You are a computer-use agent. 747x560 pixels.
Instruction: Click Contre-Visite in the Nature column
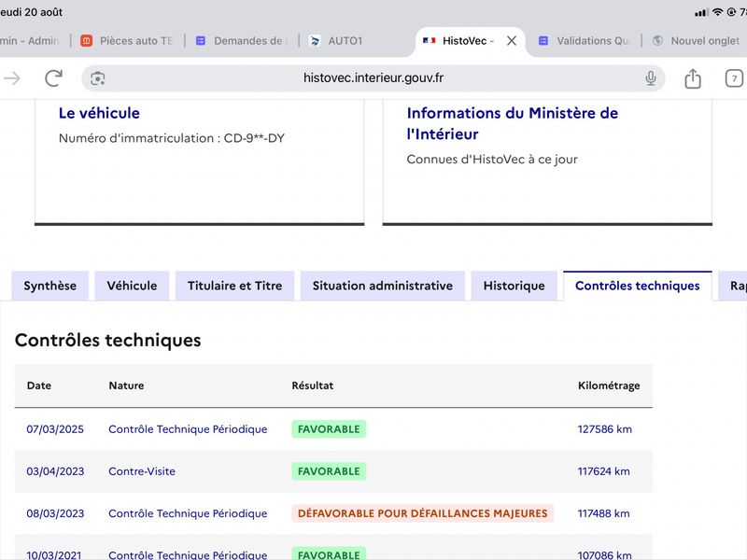coord(142,471)
